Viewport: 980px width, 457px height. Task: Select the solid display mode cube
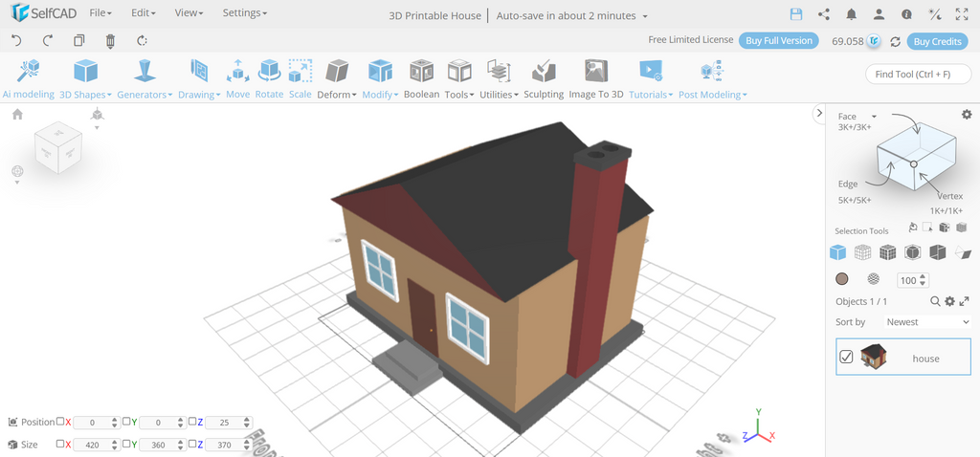tap(837, 252)
